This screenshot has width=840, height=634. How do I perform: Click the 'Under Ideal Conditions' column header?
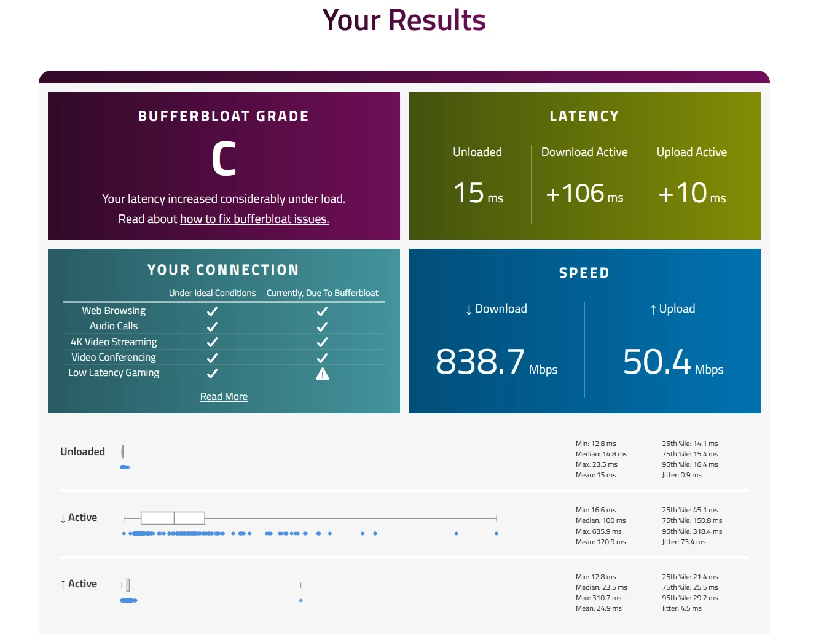[213, 293]
